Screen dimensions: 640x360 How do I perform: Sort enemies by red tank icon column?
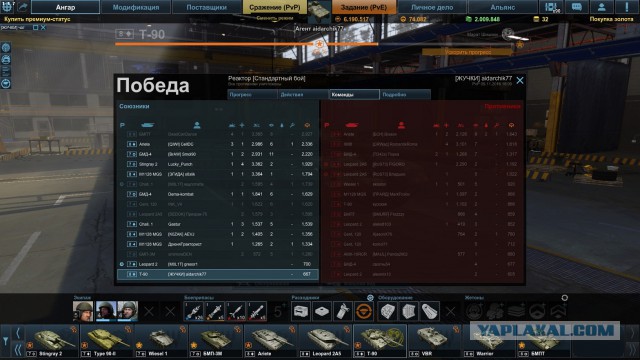click(352, 125)
